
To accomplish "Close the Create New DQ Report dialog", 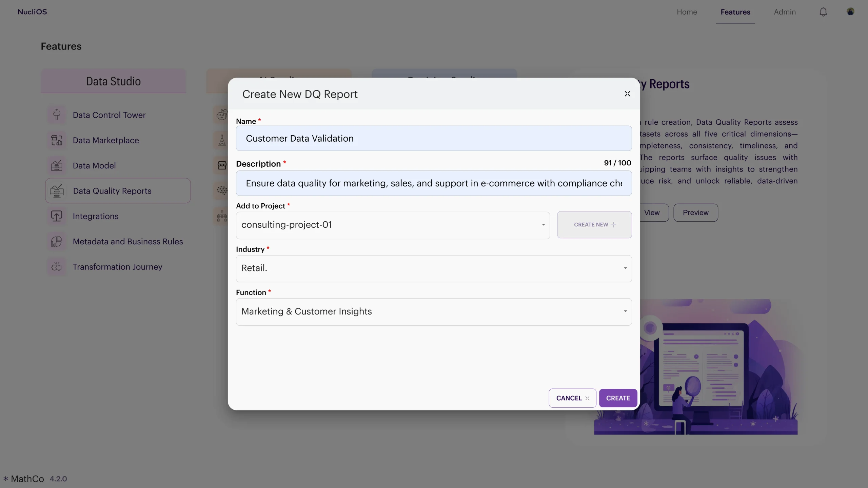I will pos(627,94).
